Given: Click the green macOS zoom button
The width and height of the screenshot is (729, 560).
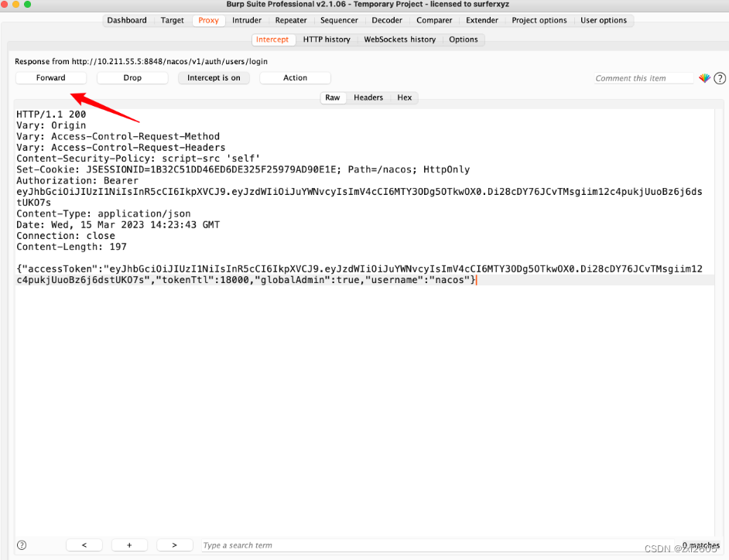Looking at the screenshot, I should coord(27,4).
